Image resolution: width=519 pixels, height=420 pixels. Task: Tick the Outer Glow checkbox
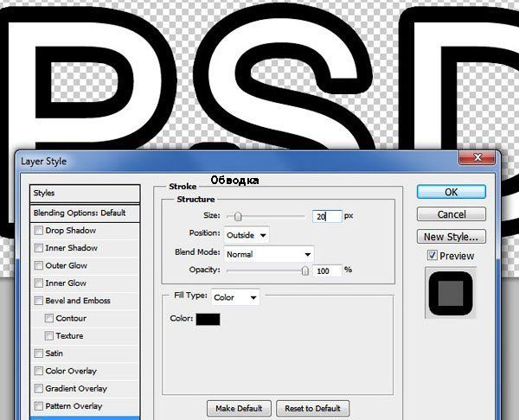click(x=39, y=265)
